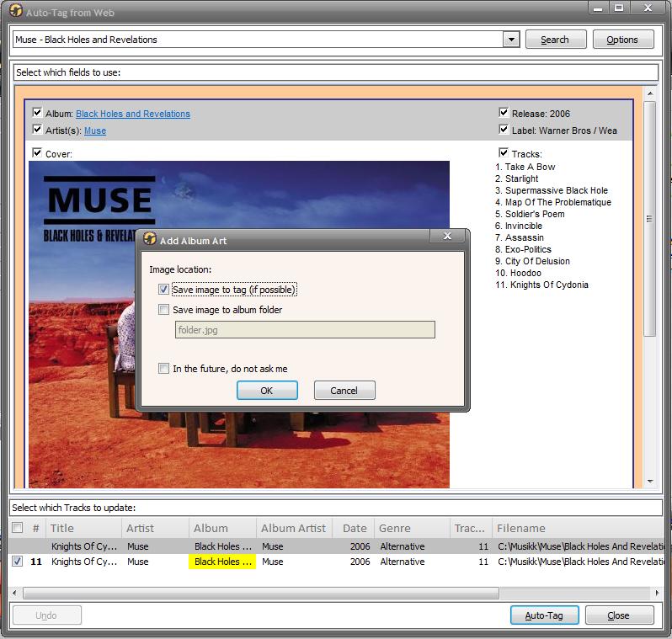
Task: Click track '7. Assassin'
Action: [520, 237]
